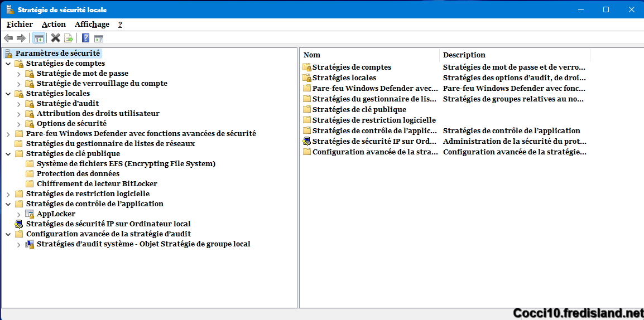Viewport: 644px width, 320px height.
Task: Open the Affichage menu
Action: coord(92,25)
